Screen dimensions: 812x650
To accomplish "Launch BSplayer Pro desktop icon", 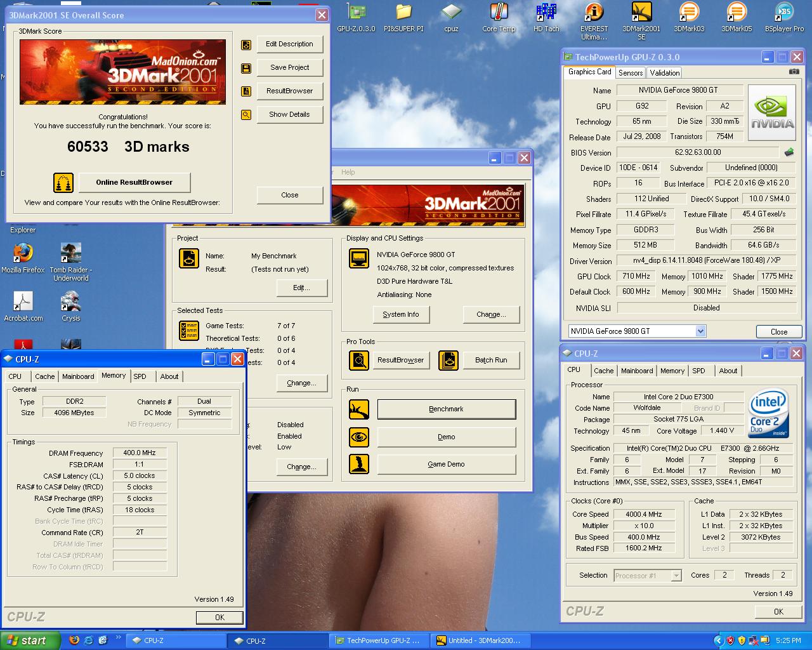I will point(784,17).
